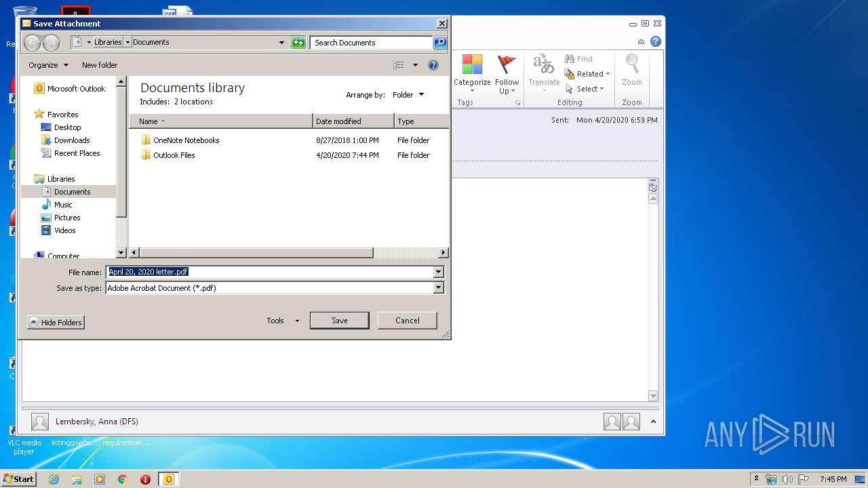Open the Help icon in Save dialog toolbar
This screenshot has width=868, height=488.
(433, 65)
